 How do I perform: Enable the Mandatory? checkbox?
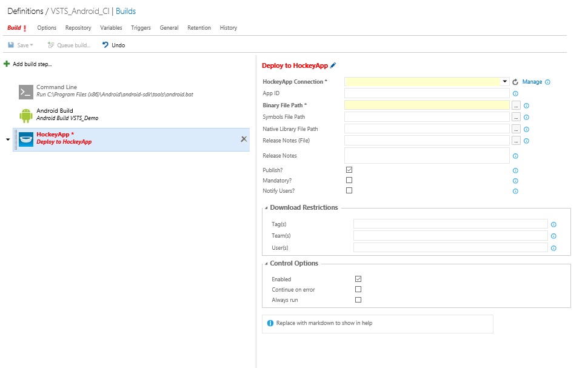(349, 180)
